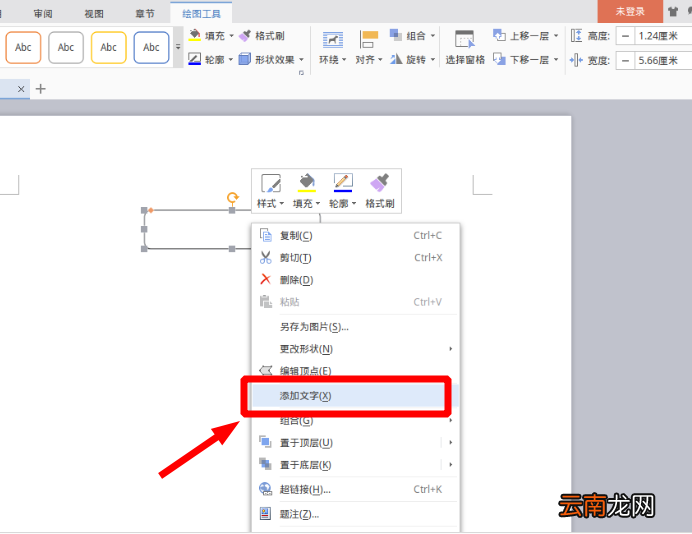Select the 绘图工具 drawing tools tab

tap(201, 14)
